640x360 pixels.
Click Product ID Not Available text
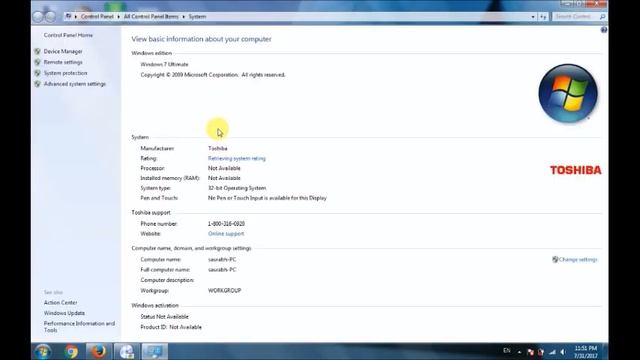171,327
